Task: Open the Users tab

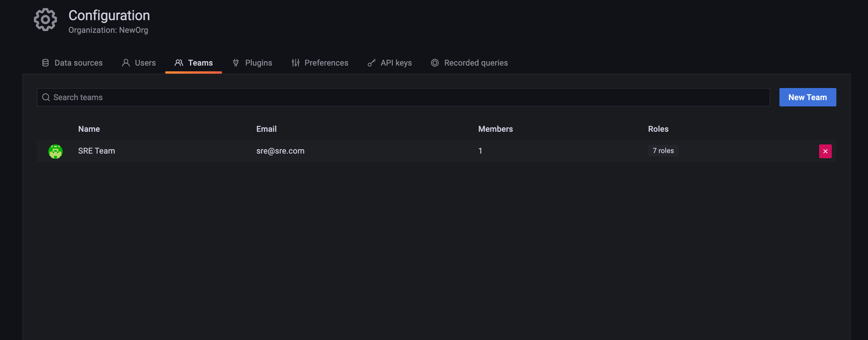Action: (x=145, y=63)
